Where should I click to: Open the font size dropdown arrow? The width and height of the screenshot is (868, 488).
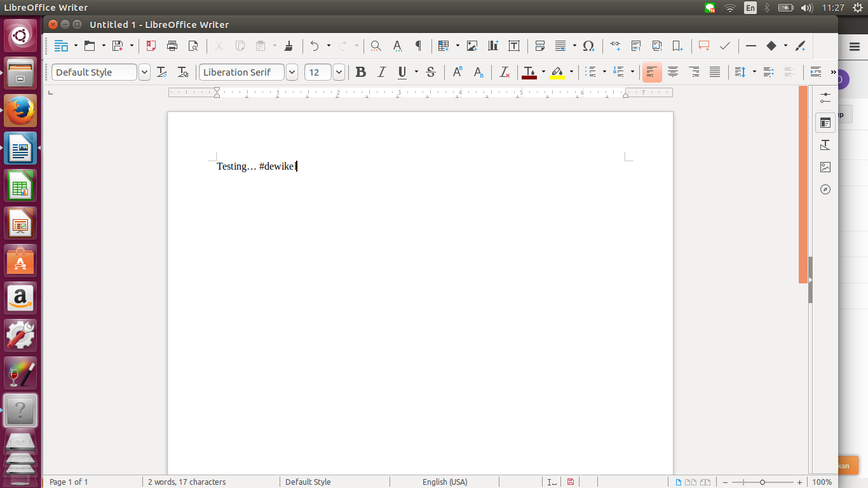339,72
